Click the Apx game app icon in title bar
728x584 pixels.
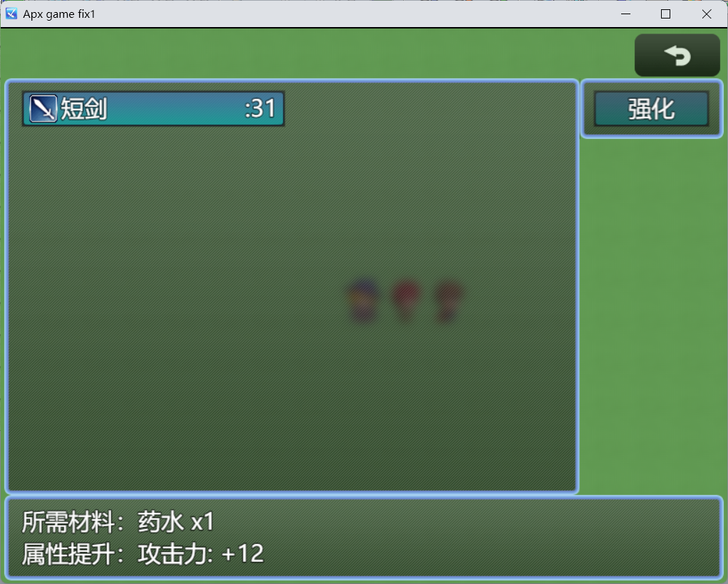(11, 14)
